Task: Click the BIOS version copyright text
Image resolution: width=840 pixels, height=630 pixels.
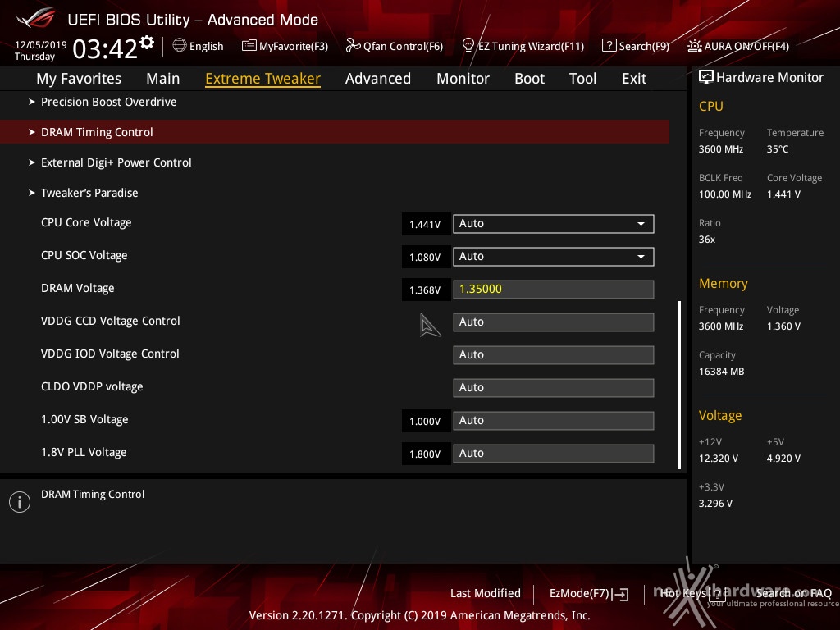Action: pos(419,615)
